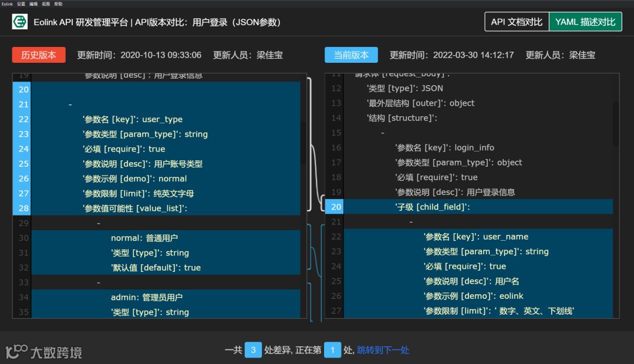Select line number 20 in history pane
This screenshot has width=634, height=364.
coord(23,89)
